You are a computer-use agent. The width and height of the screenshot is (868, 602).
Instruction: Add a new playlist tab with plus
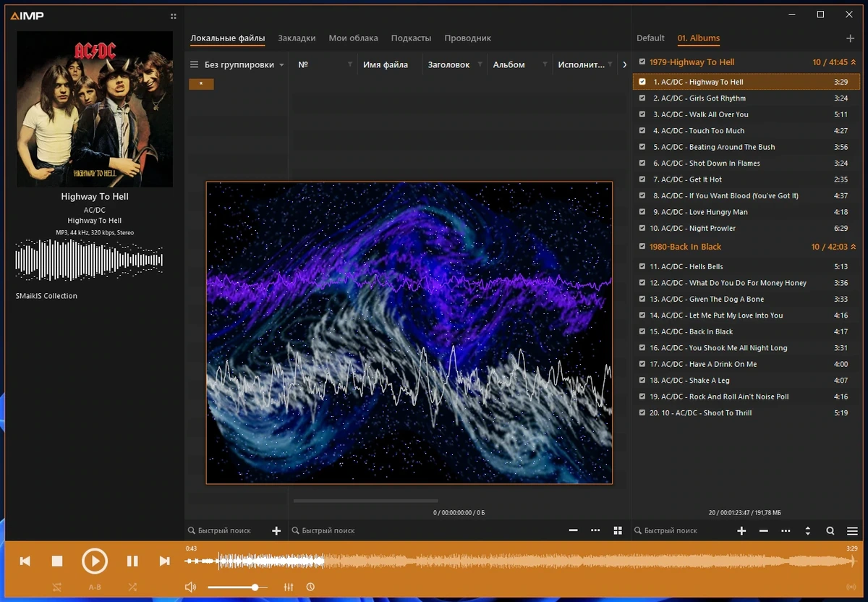tap(851, 38)
